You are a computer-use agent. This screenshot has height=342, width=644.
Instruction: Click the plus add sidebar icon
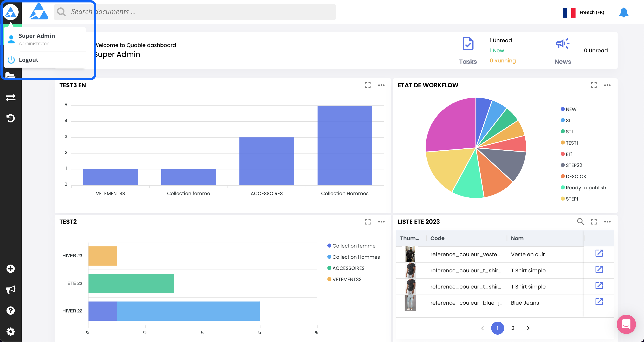click(x=11, y=269)
